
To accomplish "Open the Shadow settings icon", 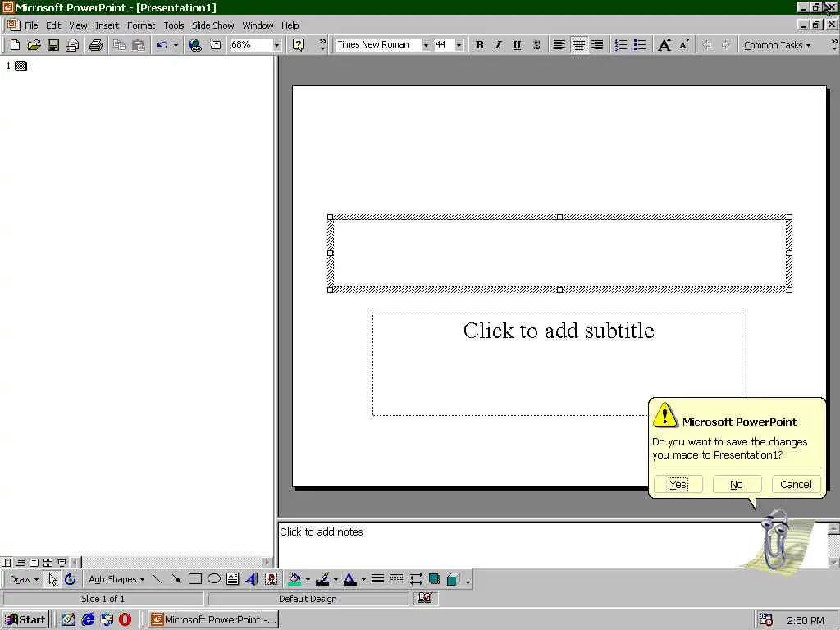I will pos(434,579).
